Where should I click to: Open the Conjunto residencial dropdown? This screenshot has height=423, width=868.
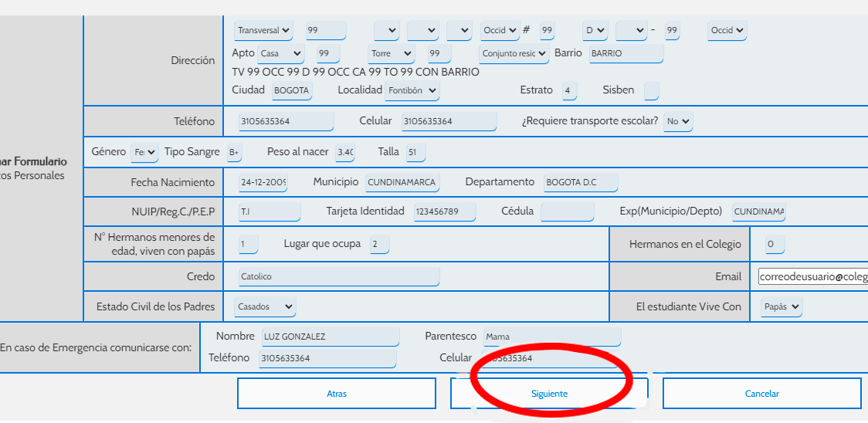(x=514, y=54)
